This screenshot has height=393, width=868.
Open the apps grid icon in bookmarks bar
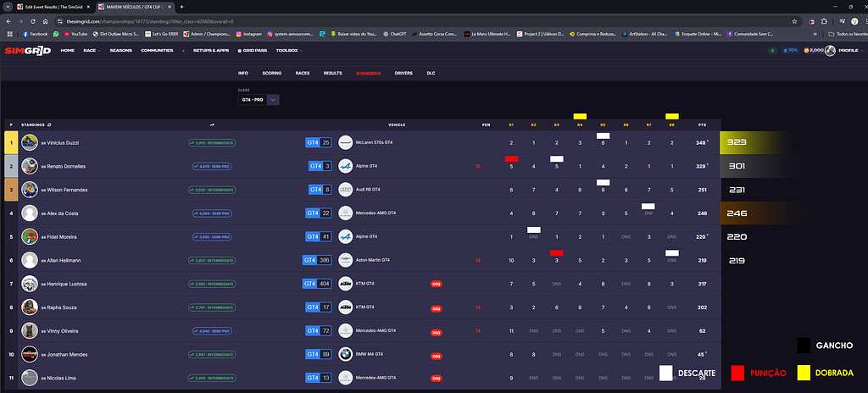click(9, 34)
